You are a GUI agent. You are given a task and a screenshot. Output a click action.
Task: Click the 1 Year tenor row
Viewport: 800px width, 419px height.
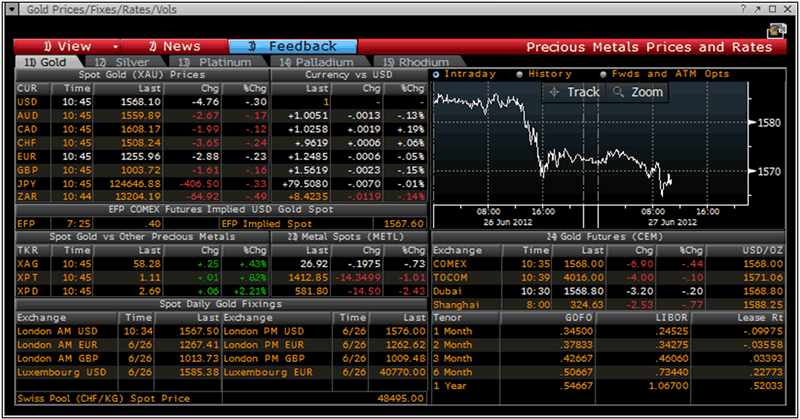[x=608, y=386]
